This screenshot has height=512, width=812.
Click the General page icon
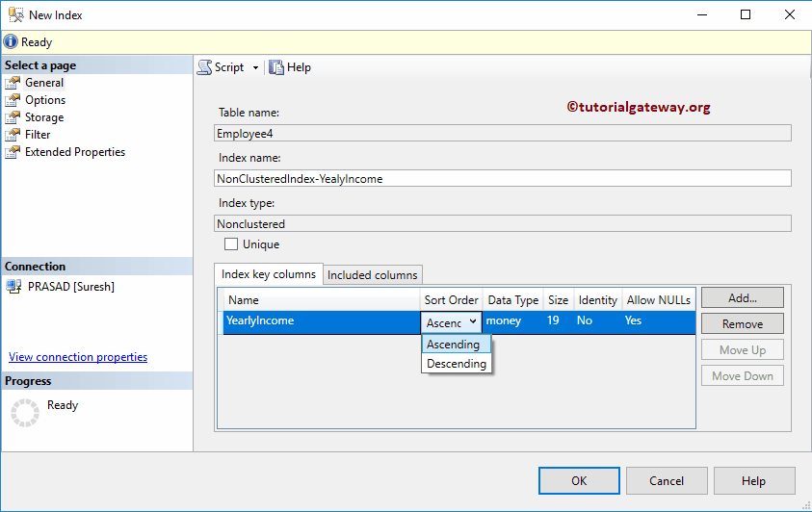(13, 83)
